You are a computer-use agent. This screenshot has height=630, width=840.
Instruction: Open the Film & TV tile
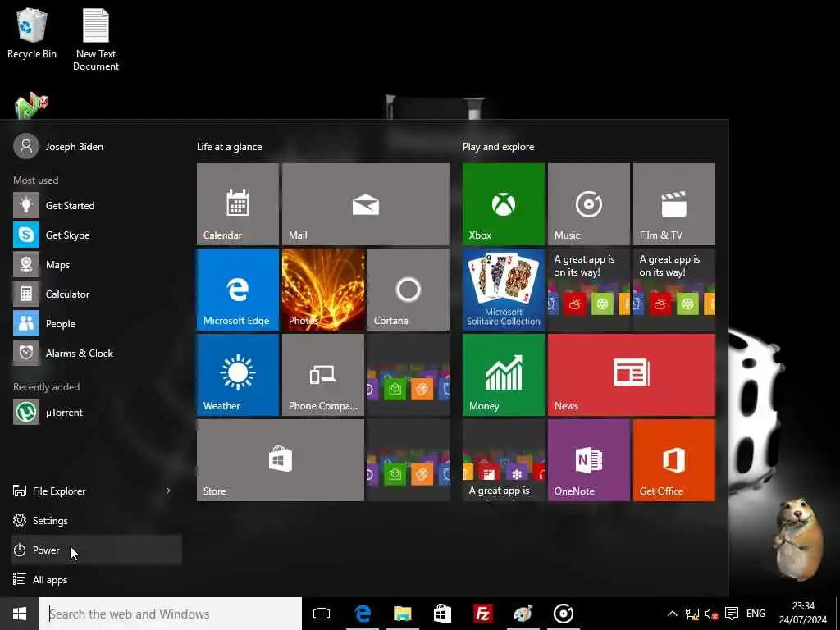click(674, 204)
